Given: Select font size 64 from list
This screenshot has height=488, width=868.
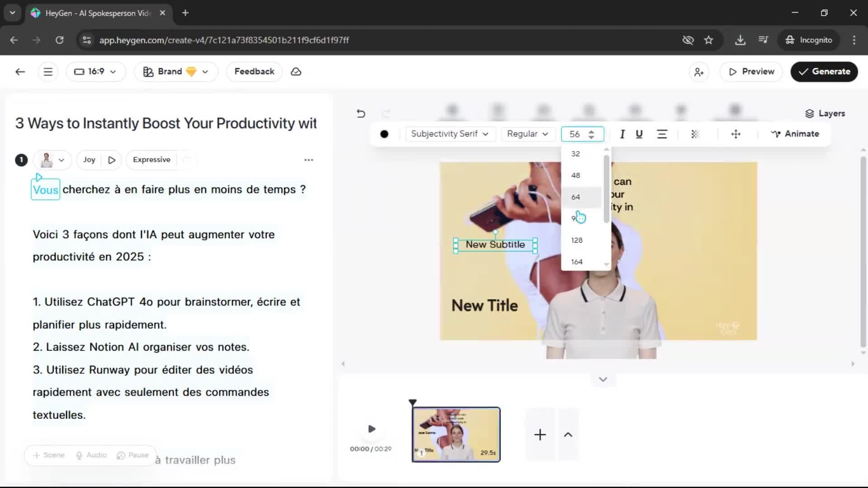Looking at the screenshot, I should 576,197.
